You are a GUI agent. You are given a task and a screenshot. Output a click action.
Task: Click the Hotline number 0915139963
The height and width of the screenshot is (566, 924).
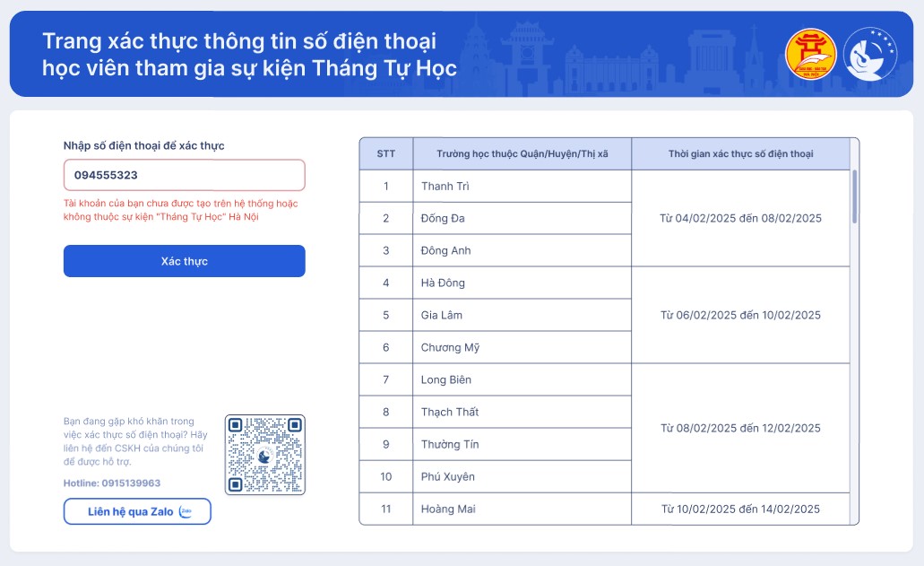click(131, 483)
